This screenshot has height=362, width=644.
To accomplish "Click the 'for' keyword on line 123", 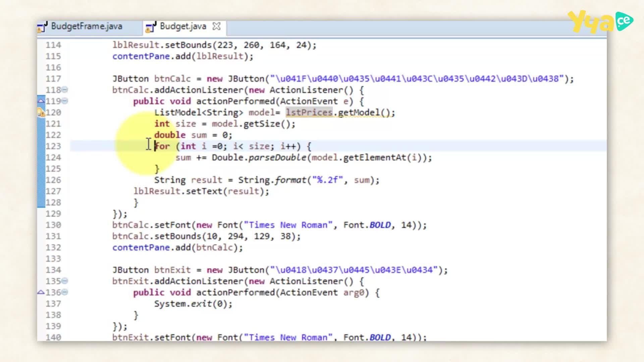I will pyautogui.click(x=162, y=146).
